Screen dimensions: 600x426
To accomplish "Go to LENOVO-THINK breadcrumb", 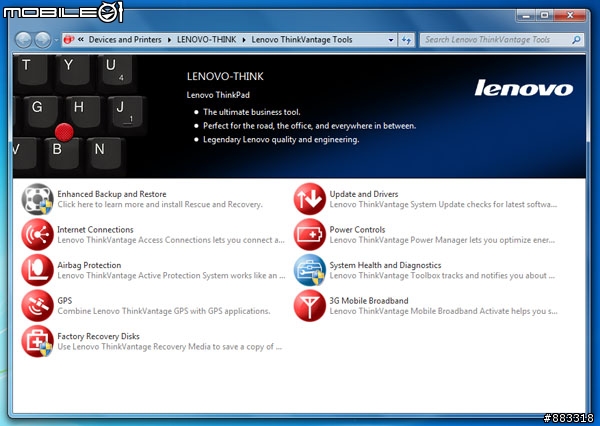I will pyautogui.click(x=207, y=40).
